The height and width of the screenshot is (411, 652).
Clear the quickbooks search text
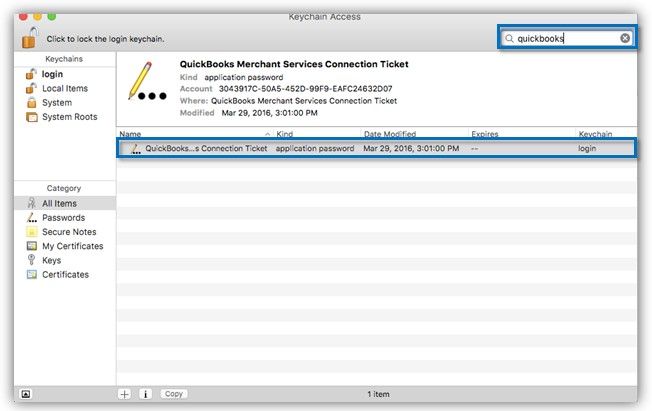625,38
